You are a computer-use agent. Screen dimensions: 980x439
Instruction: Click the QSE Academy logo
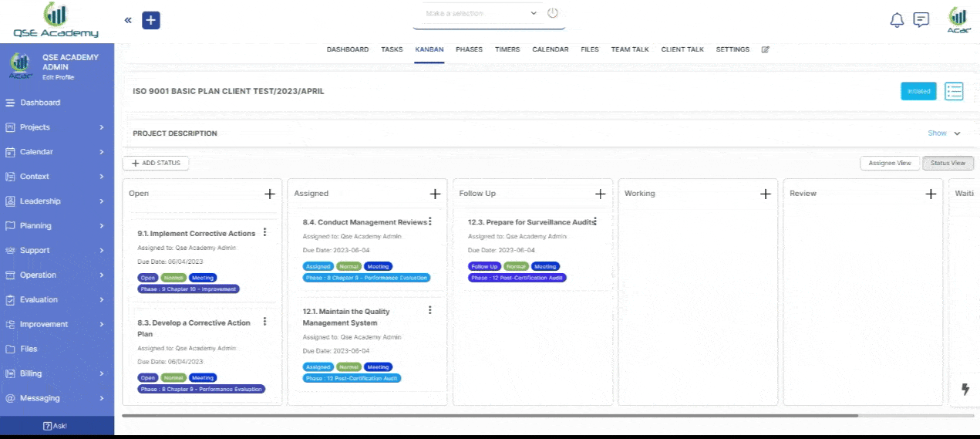click(56, 20)
